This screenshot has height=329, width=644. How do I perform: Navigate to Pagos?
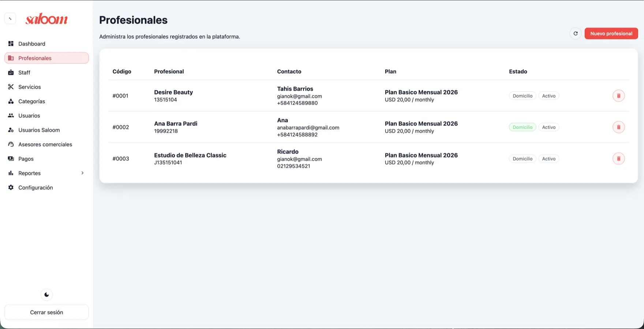(46, 159)
